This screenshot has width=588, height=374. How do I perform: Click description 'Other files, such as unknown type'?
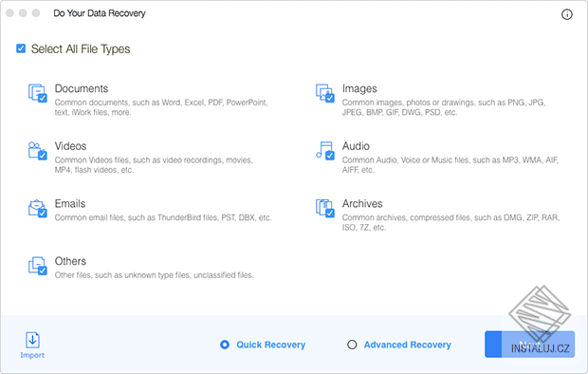[x=155, y=275]
